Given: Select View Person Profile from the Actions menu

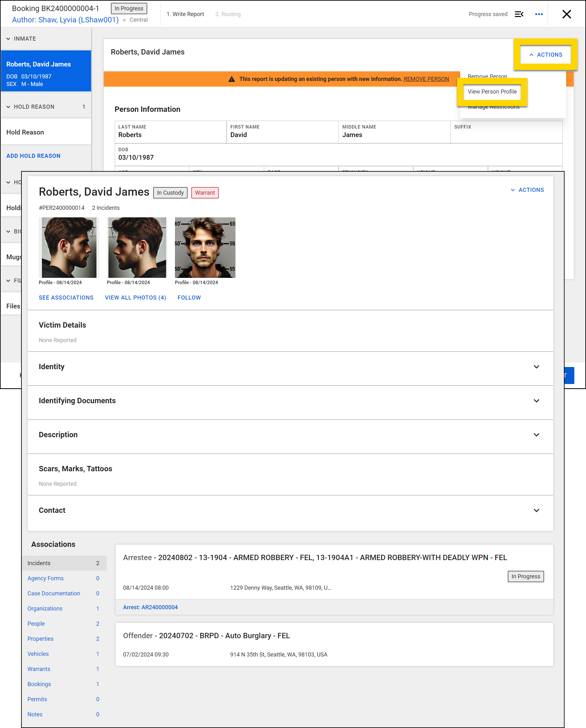Looking at the screenshot, I should tap(492, 91).
